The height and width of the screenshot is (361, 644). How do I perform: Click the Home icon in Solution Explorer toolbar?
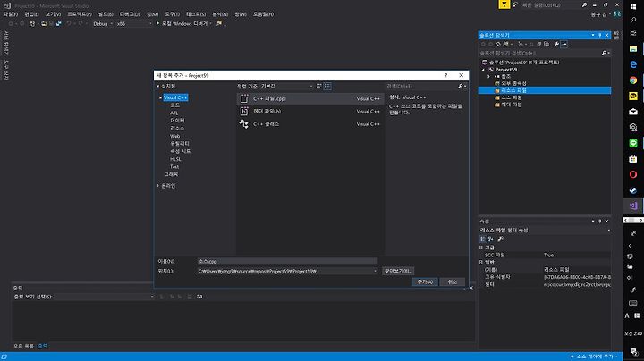(x=498, y=44)
